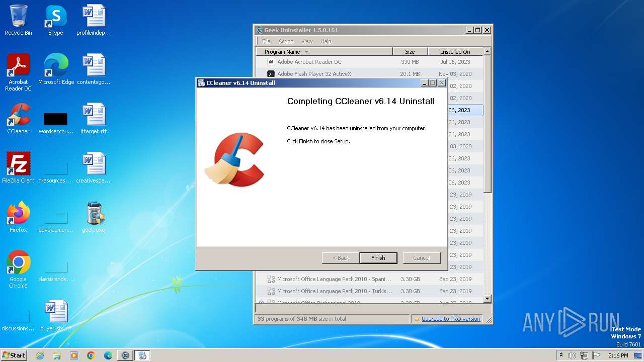Click the Jul 06, 2023 install date
644x362 pixels.
click(x=455, y=62)
